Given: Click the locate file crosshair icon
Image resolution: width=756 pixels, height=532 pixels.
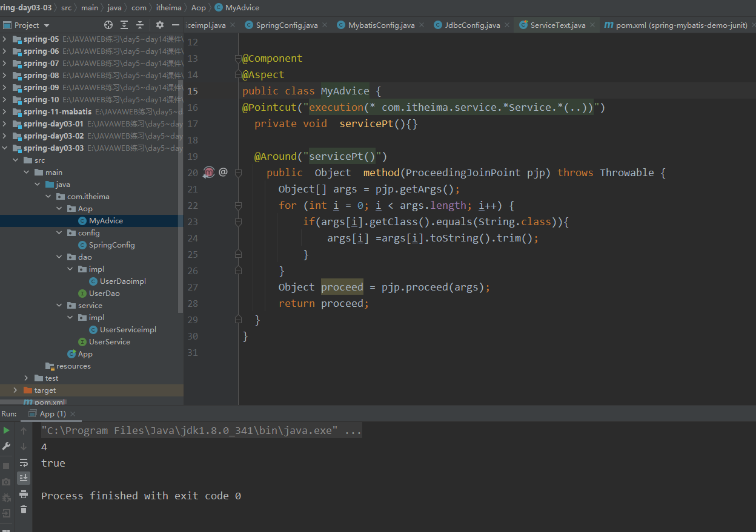Looking at the screenshot, I should (108, 25).
